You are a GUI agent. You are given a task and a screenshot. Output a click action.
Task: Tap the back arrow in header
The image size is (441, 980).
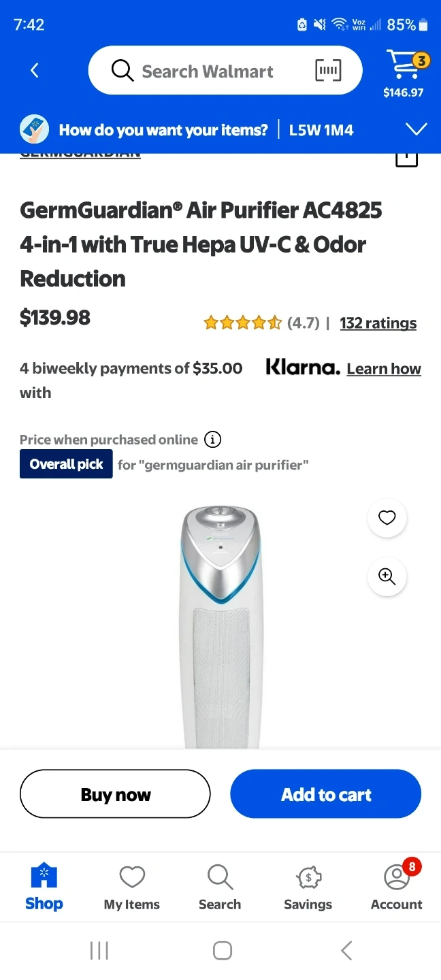35,70
